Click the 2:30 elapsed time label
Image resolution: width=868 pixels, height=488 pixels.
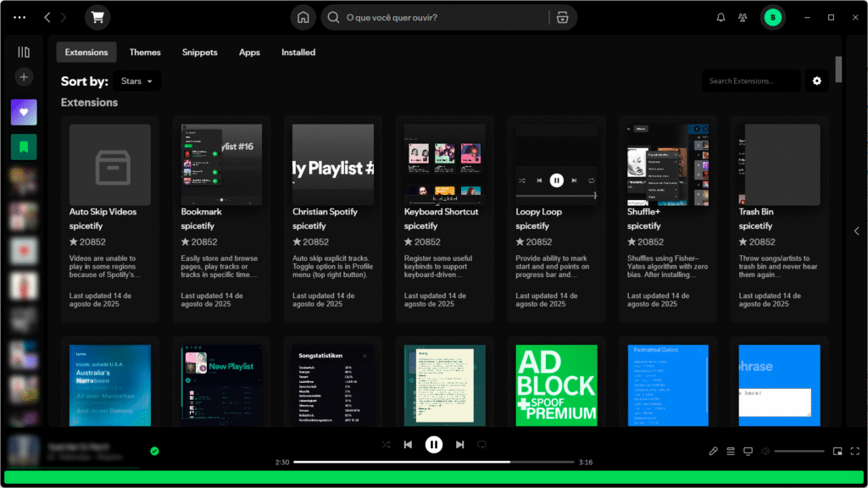(x=282, y=463)
